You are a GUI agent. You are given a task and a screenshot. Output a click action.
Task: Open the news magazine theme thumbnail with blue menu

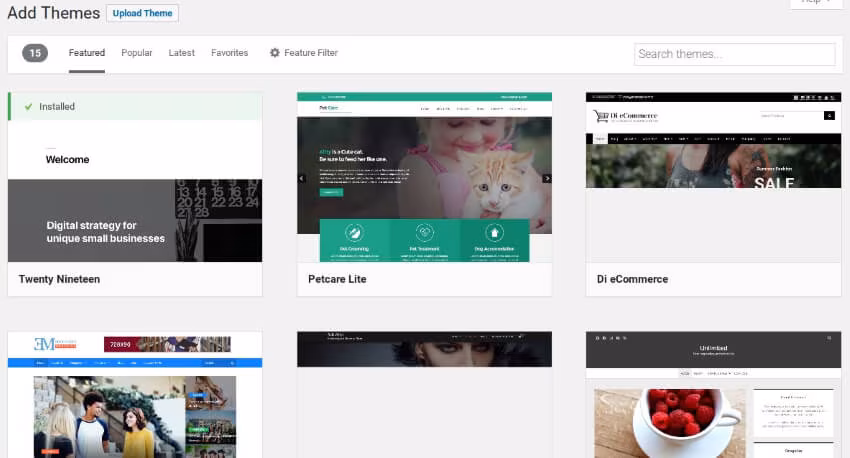[135, 395]
